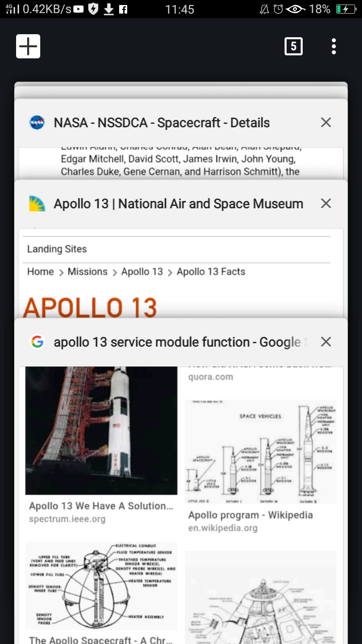The width and height of the screenshot is (362, 644).
Task: Tap the tab counter showing 5 tabs
Action: 294,46
